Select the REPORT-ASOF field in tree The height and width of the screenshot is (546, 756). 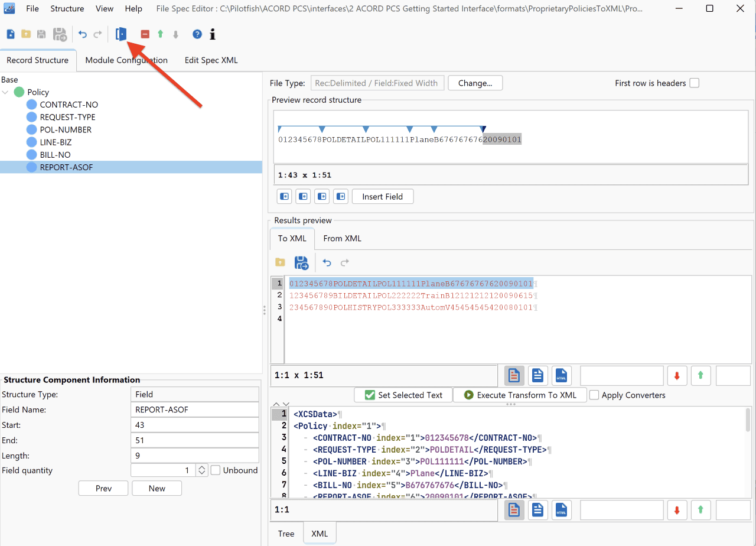click(66, 167)
